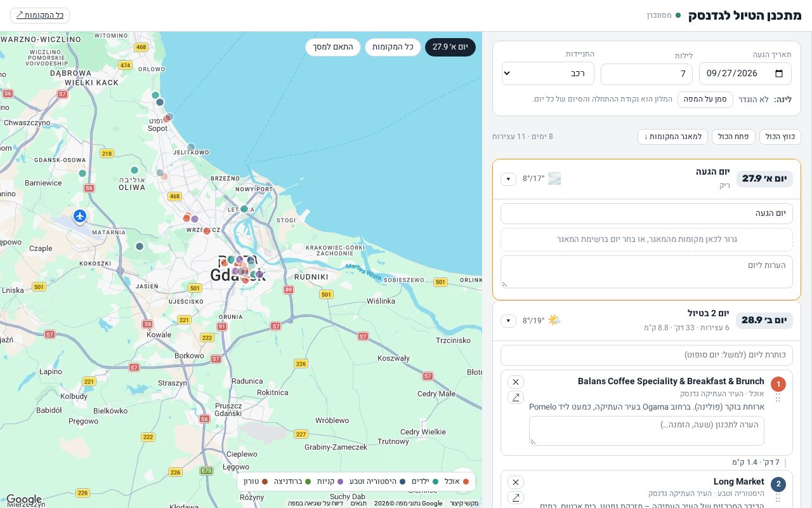Click the אוכל orange legend swatch
Screen dimensions: 812x508
[466, 482]
